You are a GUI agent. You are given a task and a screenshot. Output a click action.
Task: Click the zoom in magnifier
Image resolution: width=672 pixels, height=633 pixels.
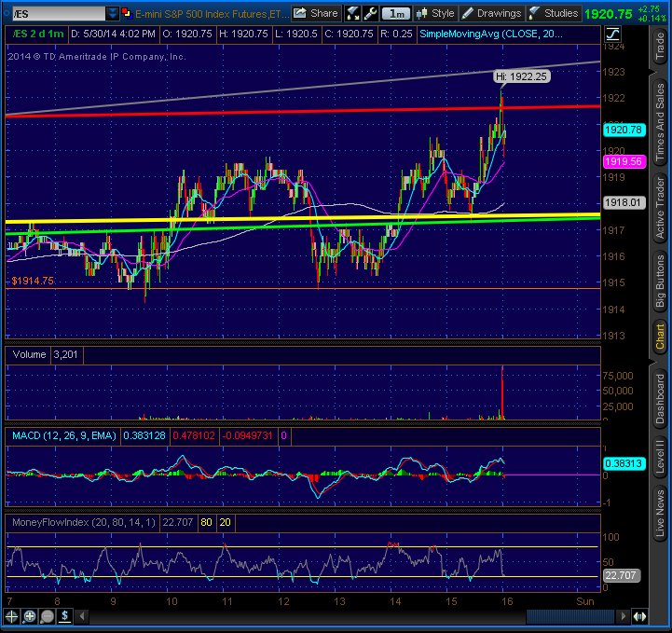click(x=30, y=617)
